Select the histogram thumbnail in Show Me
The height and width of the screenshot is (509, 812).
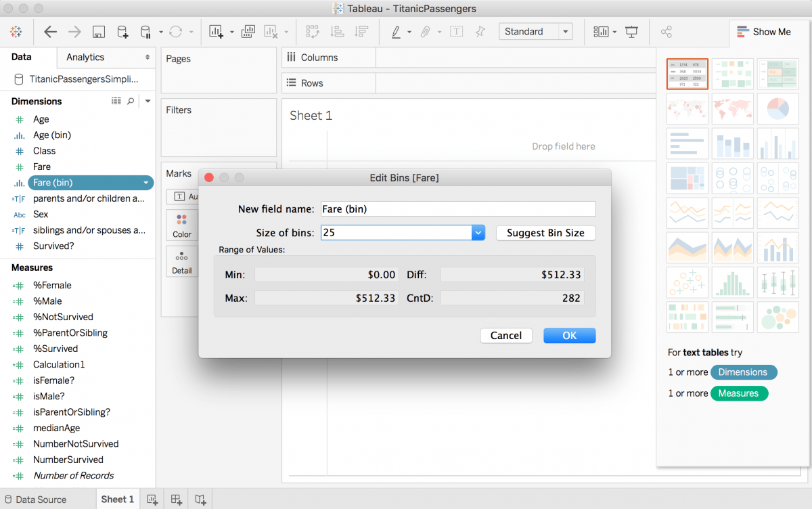(732, 282)
